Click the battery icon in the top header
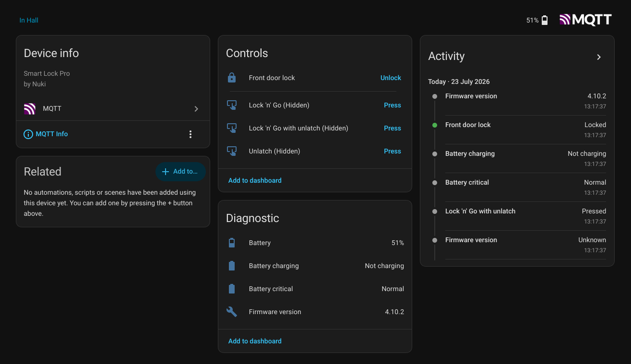The image size is (631, 364). coord(545,20)
